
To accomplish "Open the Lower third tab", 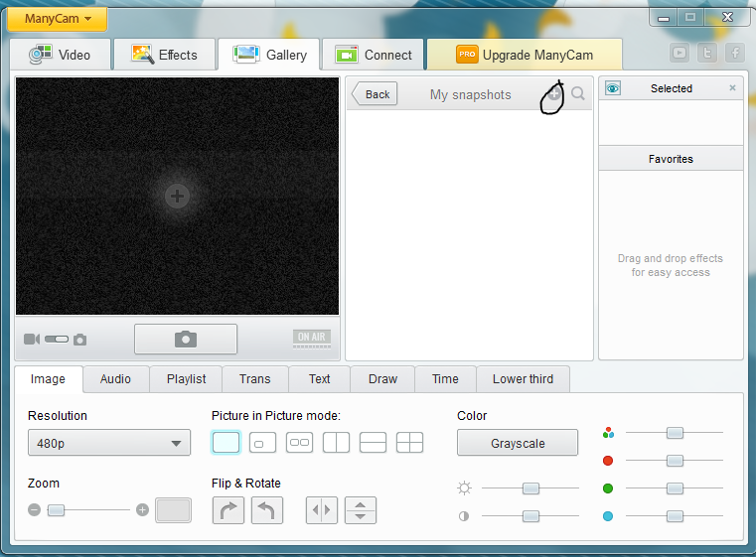I will [523, 379].
